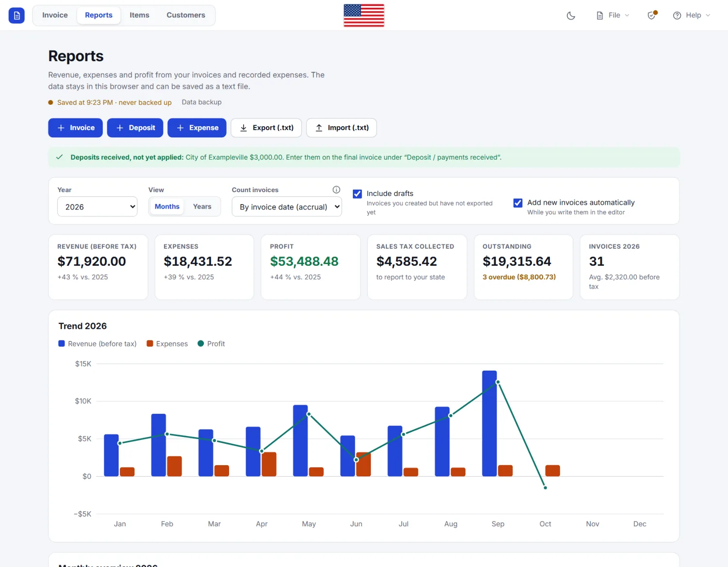Click the blue Invoice button
The height and width of the screenshot is (567, 728).
coord(75,128)
